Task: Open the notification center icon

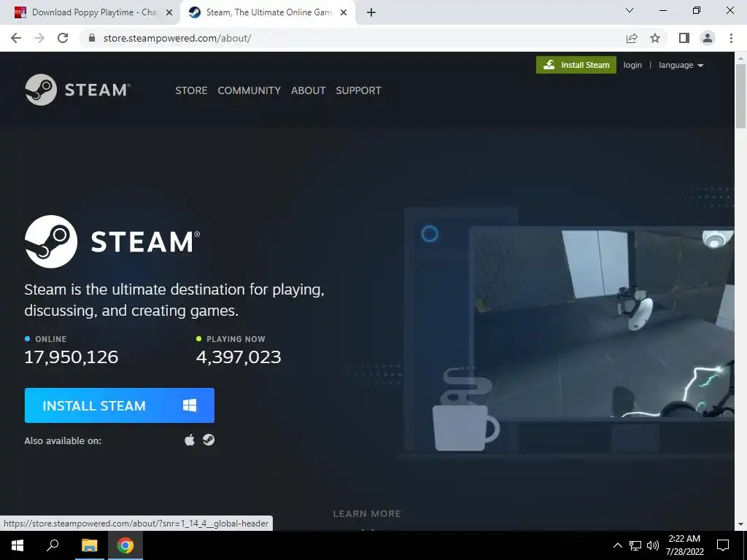Action: [723, 545]
